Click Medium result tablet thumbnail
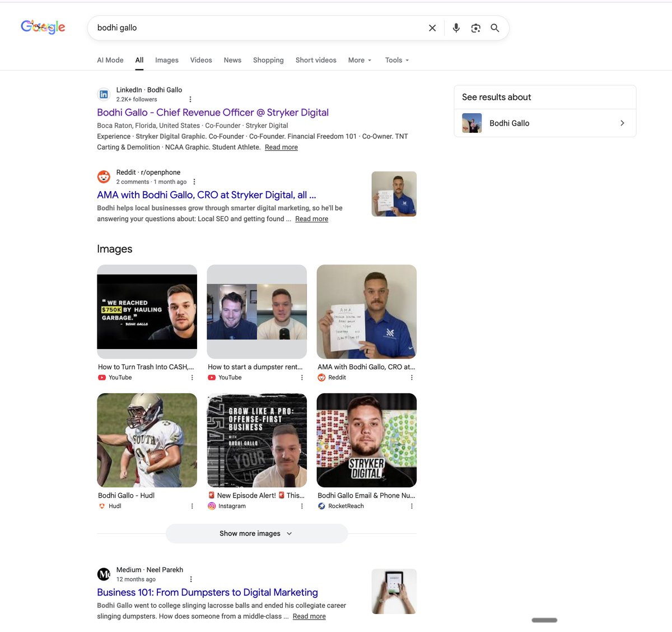The height and width of the screenshot is (632, 672). (x=394, y=591)
